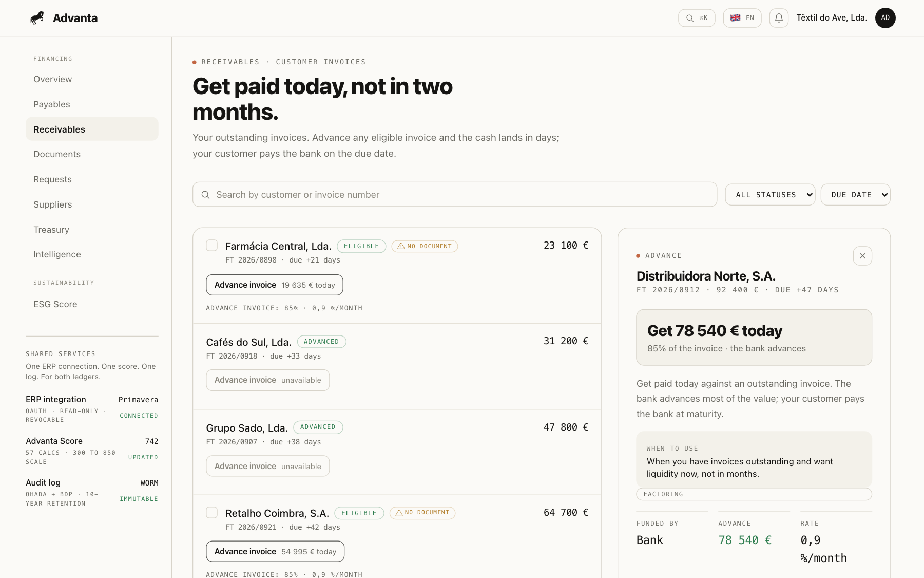Viewport: 924px width, 578px height.
Task: Click the 47 800 € invoice amount
Action: (566, 427)
